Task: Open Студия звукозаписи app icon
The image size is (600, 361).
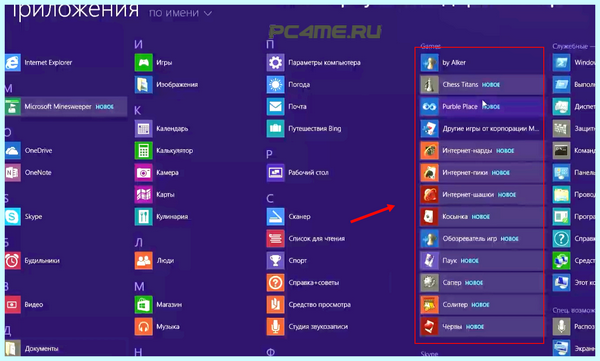Action: 276,327
